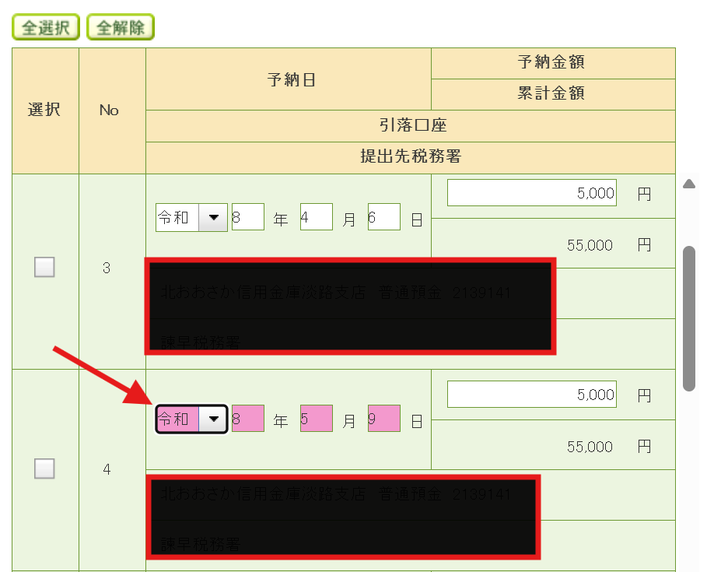Click the scrollbar up arrow
The width and height of the screenshot is (728, 572).
688,184
